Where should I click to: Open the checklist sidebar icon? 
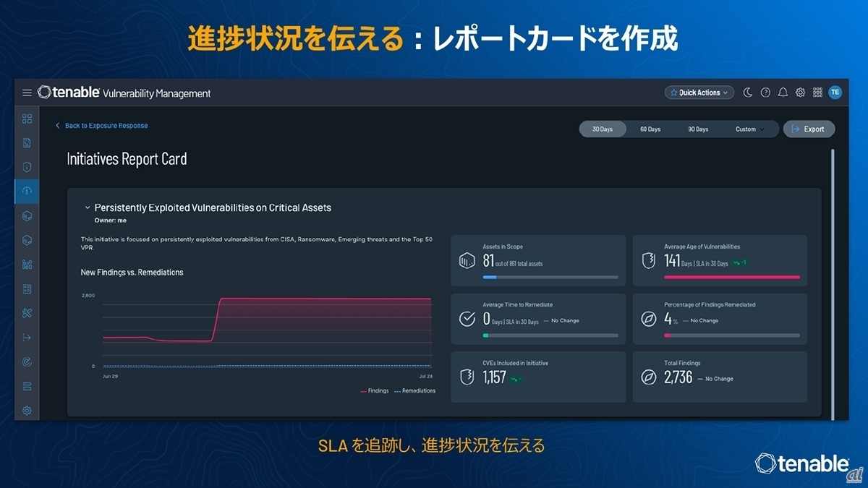[x=27, y=288]
